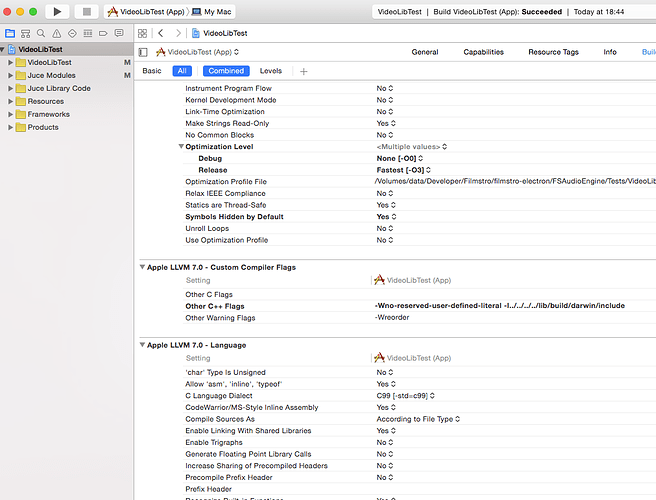
Task: Toggle the project and targets list sidebar icon
Action: [143, 52]
